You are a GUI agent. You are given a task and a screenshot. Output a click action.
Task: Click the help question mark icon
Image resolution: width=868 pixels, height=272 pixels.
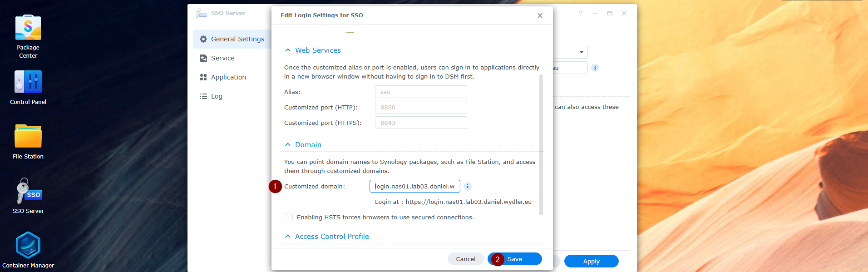[x=580, y=14]
